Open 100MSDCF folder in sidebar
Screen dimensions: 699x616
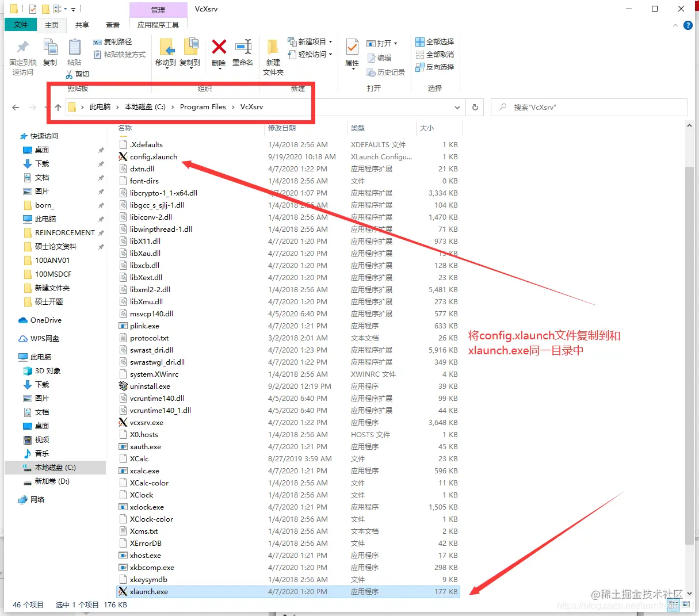[53, 274]
